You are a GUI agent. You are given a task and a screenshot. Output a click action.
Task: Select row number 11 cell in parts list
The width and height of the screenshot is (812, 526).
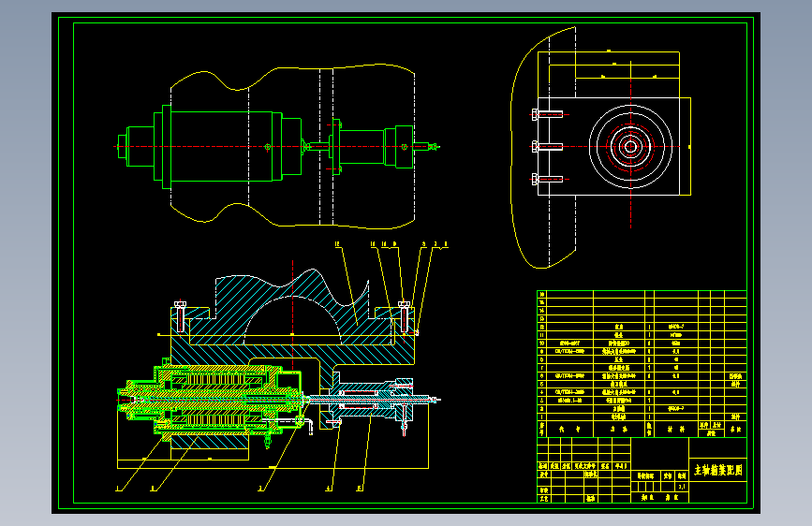pyautogui.click(x=542, y=335)
